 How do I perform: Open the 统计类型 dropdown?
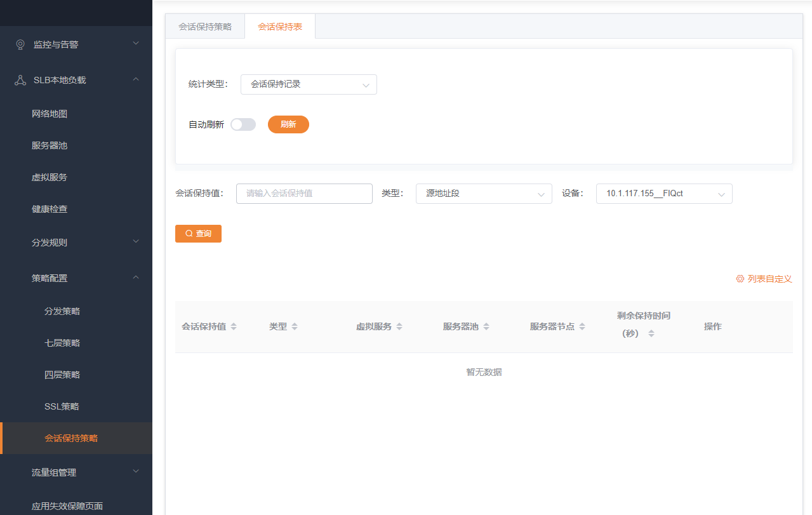[309, 84]
